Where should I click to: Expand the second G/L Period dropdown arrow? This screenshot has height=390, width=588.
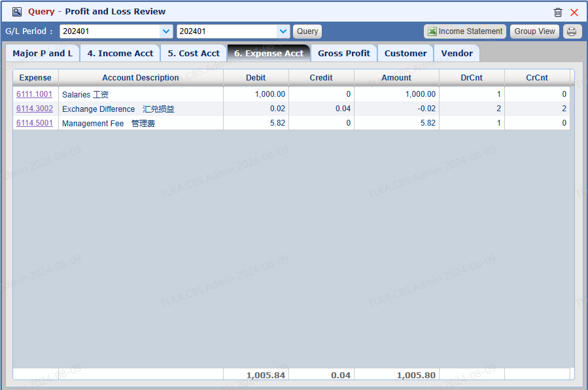283,31
